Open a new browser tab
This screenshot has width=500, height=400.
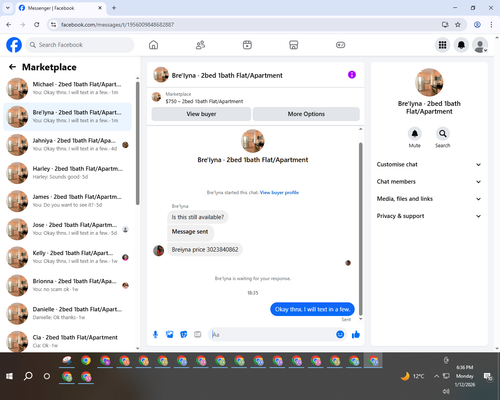tap(114, 8)
